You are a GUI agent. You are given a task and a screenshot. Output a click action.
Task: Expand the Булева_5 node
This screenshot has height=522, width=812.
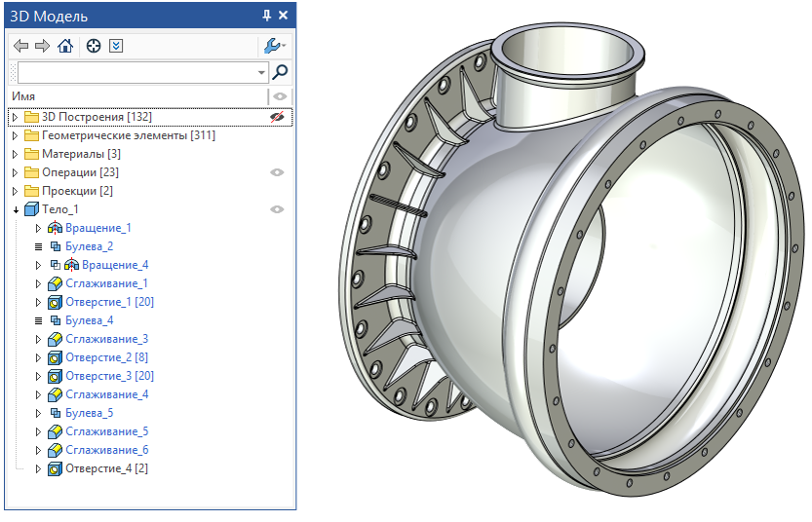[x=38, y=413]
